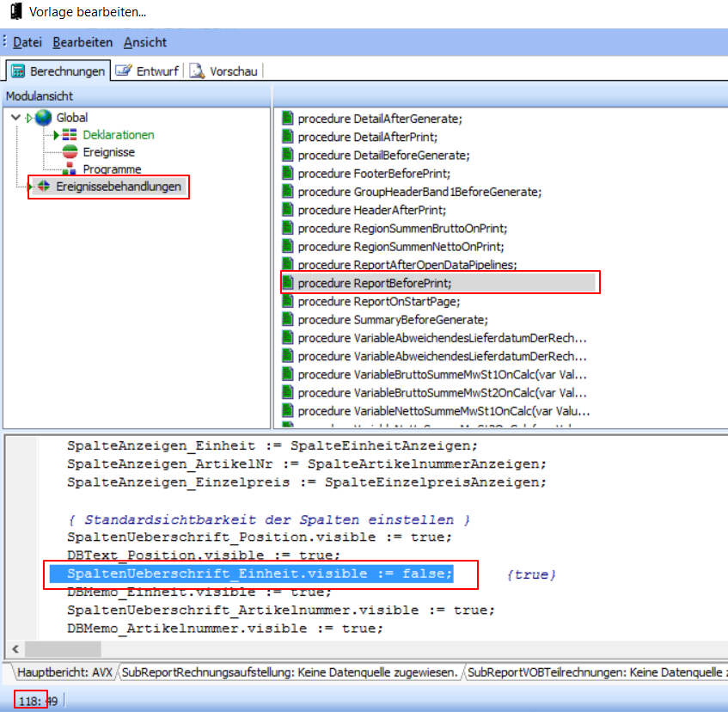Image resolution: width=728 pixels, height=712 pixels.
Task: Select procedure ReportAfterOpenDataPipelines
Action: [x=407, y=265]
